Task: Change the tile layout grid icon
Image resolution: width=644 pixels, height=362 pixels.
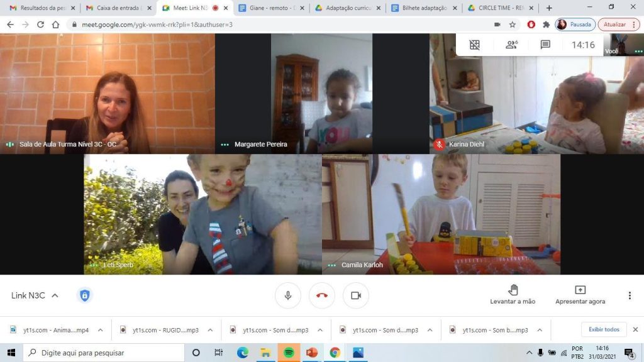Action: [474, 45]
